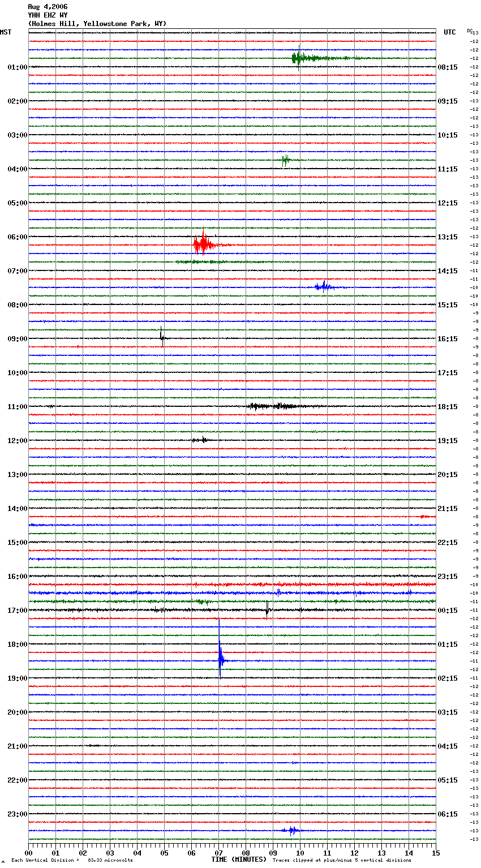
Task: Click the blue event after 07:00 line
Action: point(324,287)
